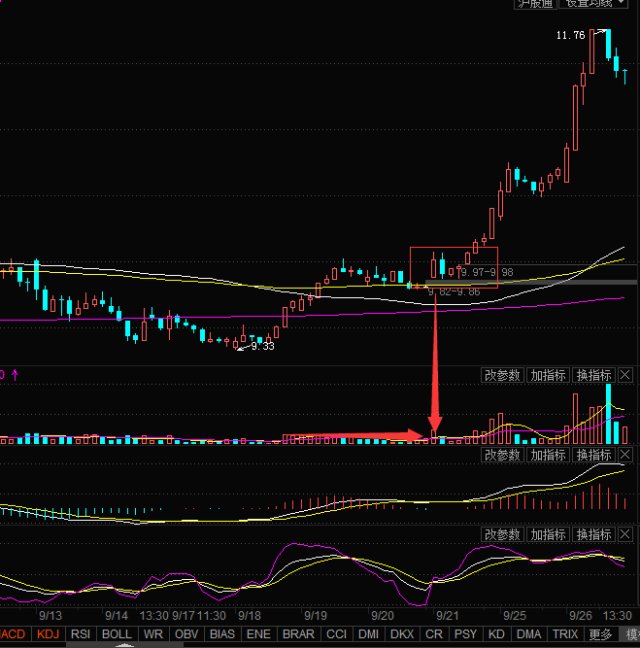Select the BOLL indicator tab
Screen dimensions: 640x648
pos(117,634)
